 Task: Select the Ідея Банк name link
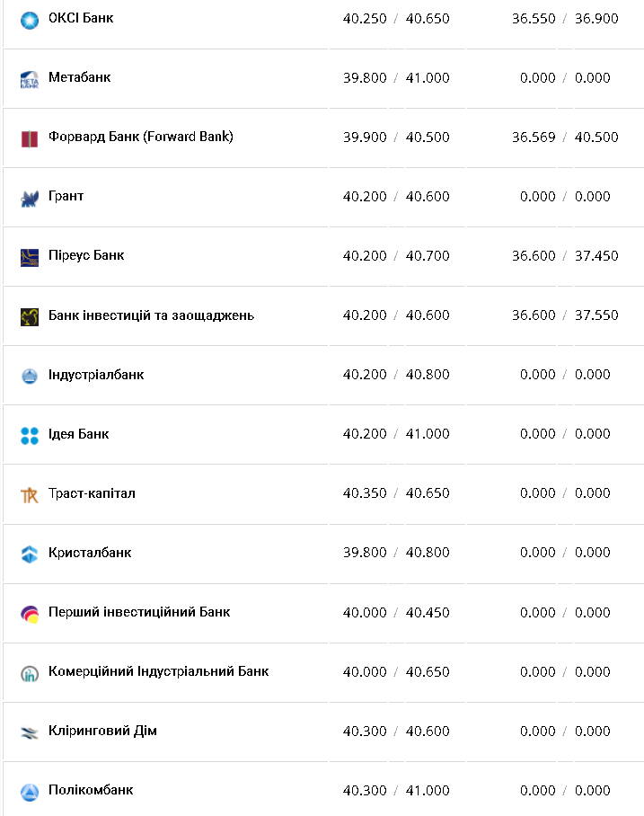pos(79,433)
